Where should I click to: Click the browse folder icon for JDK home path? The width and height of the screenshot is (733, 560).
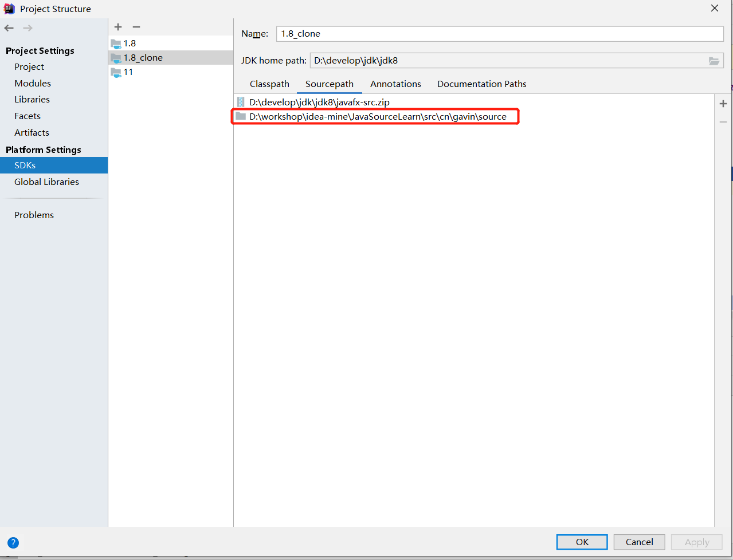714,61
